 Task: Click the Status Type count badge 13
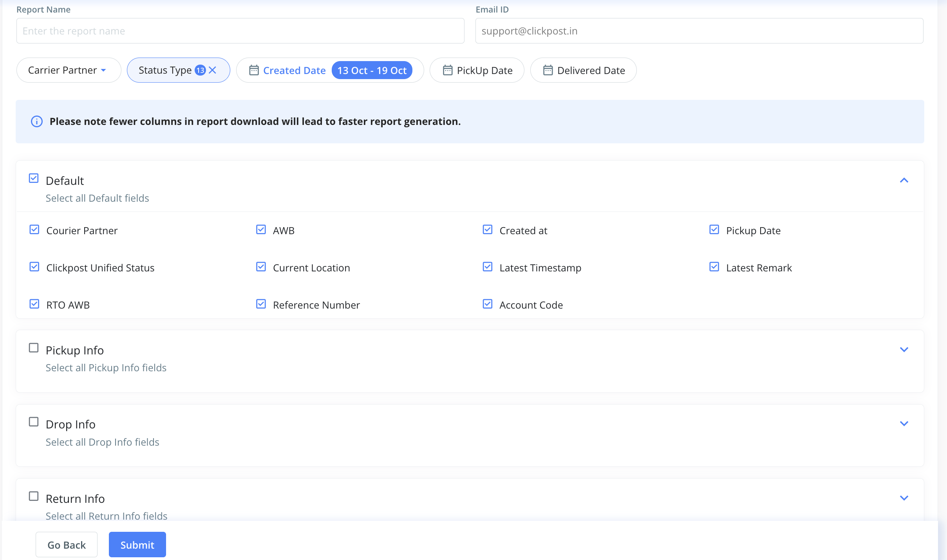coord(200,70)
